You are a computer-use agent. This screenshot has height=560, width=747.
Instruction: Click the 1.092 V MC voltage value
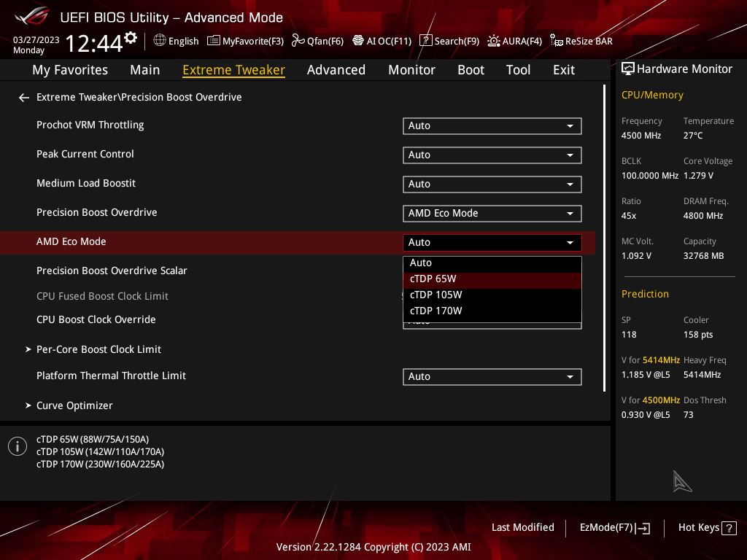pos(636,256)
